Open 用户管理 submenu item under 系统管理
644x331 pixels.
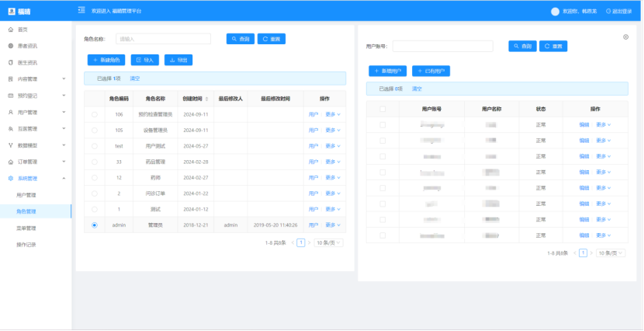click(26, 195)
